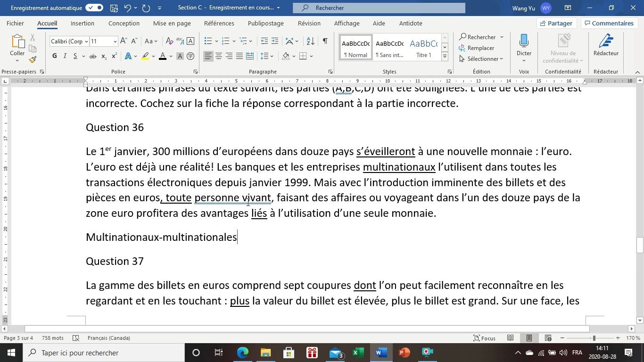Switch to Web Layout view icon
Viewport: 644px width, 362px height.
coord(548,338)
